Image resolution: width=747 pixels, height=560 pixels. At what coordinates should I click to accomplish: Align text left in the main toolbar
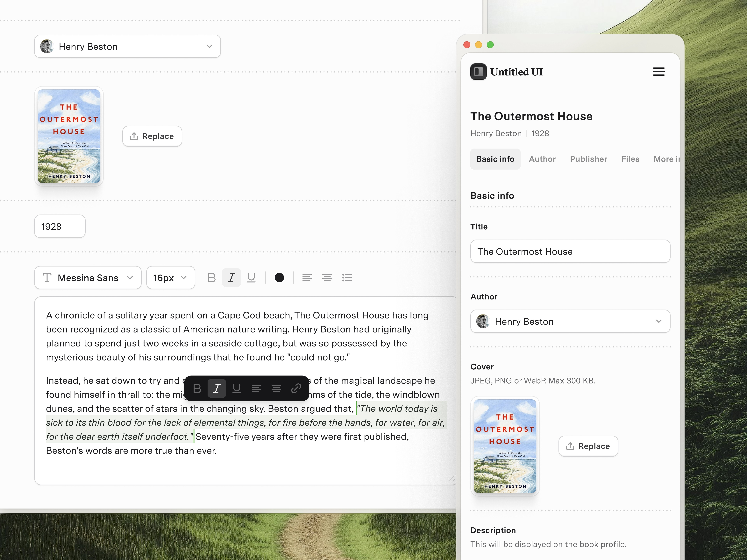pos(307,278)
